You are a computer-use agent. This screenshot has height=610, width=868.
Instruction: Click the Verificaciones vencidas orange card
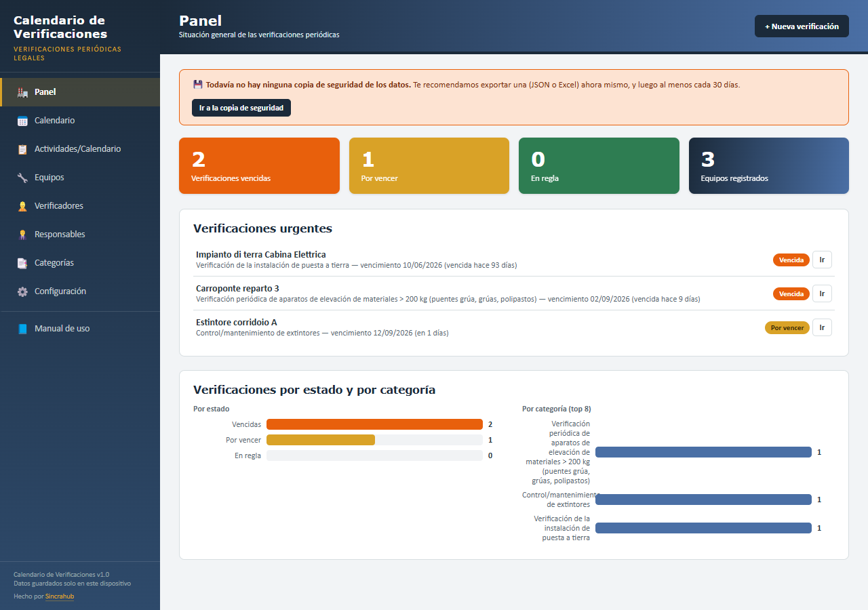[259, 166]
